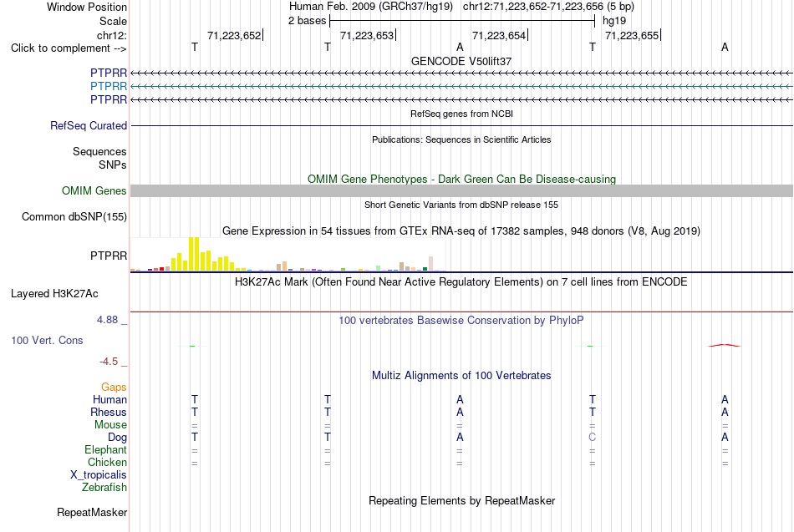Click 'Multiz Alignments of 100 Vertebrates' title
The width and height of the screenshot is (794, 532).
461,376
